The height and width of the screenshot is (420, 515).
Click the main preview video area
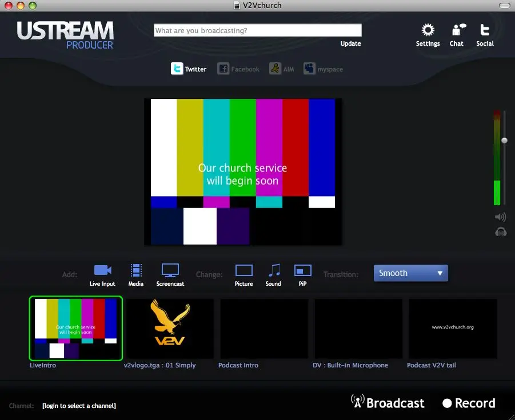tap(243, 172)
